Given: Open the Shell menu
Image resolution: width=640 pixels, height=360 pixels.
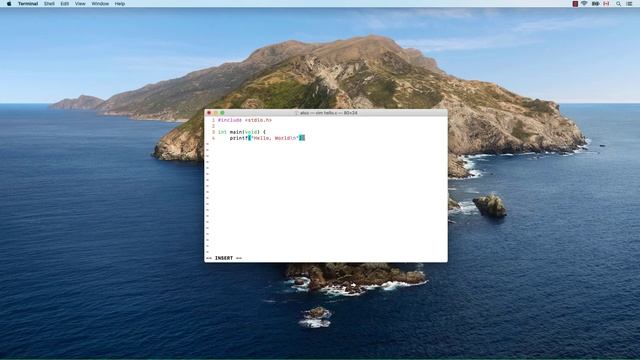Looking at the screenshot, I should 49,4.
